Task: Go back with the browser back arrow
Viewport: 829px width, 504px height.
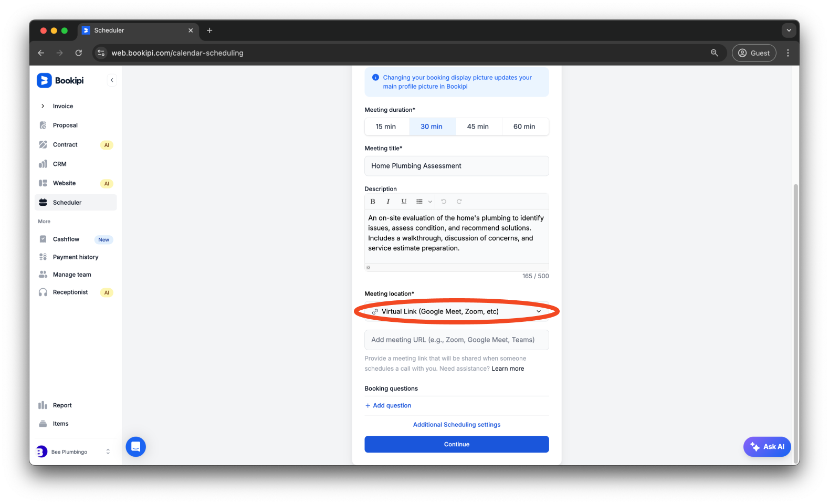Action: [41, 53]
